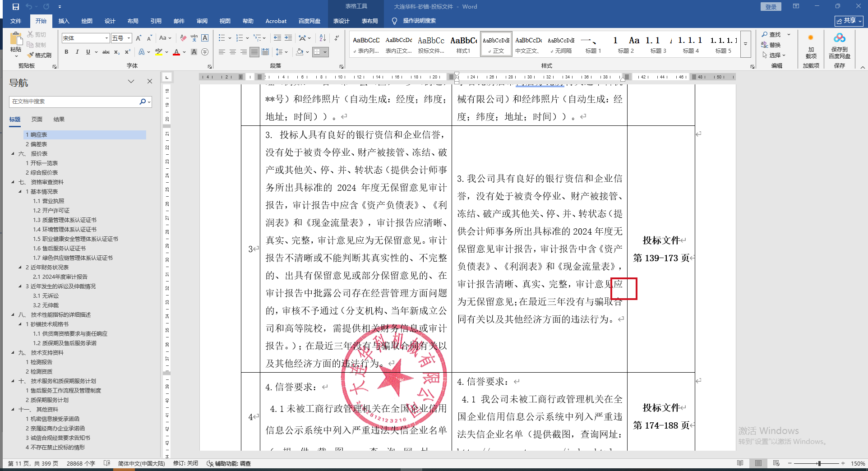Image resolution: width=868 pixels, height=471 pixels.
Task: Toggle show/hide paragraph marks
Action: pos(337,38)
